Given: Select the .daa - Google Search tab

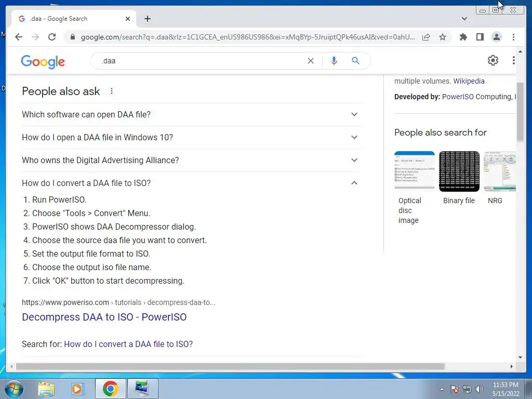Looking at the screenshot, I should pos(74,19).
